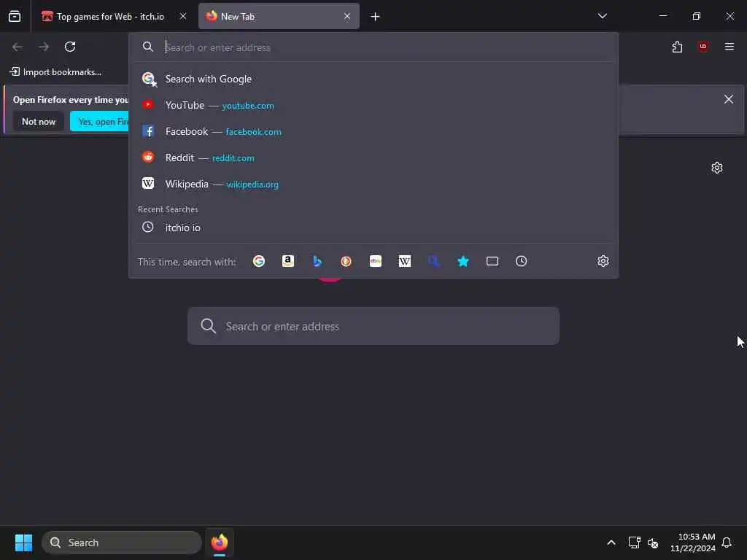The width and height of the screenshot is (747, 560).
Task: Search this time with DuckDuckGo icon
Action: coord(347,261)
